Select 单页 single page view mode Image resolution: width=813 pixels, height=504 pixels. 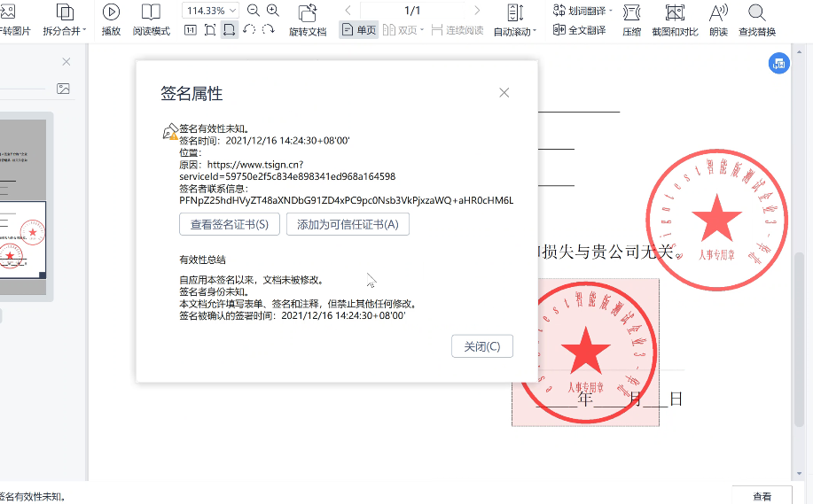click(358, 30)
